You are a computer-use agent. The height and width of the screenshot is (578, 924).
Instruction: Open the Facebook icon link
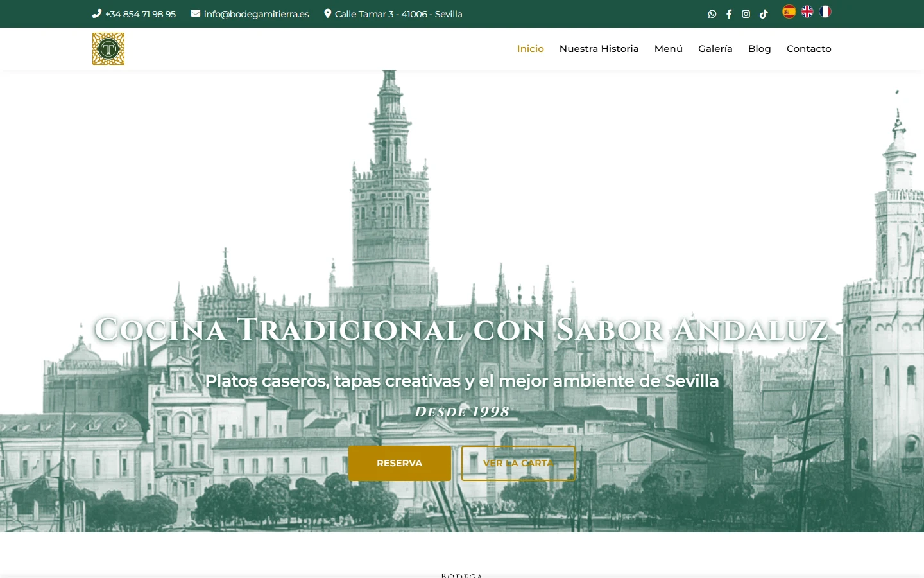(729, 14)
